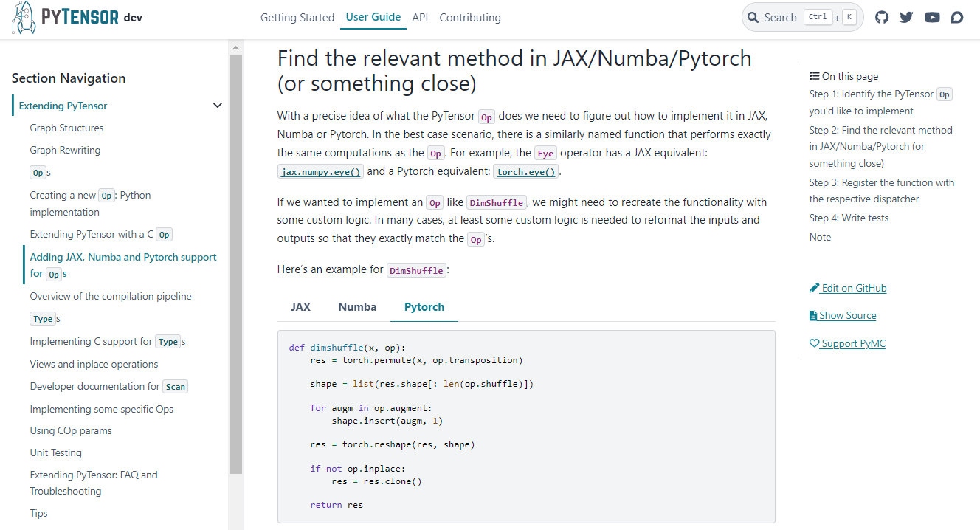980x530 pixels.
Task: Open the GitHub icon in the header
Action: click(x=881, y=16)
